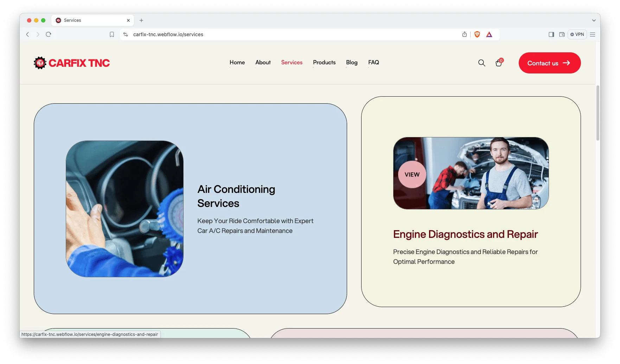Click the page vertical scrollbar
This screenshot has height=364, width=620.
tap(597, 112)
